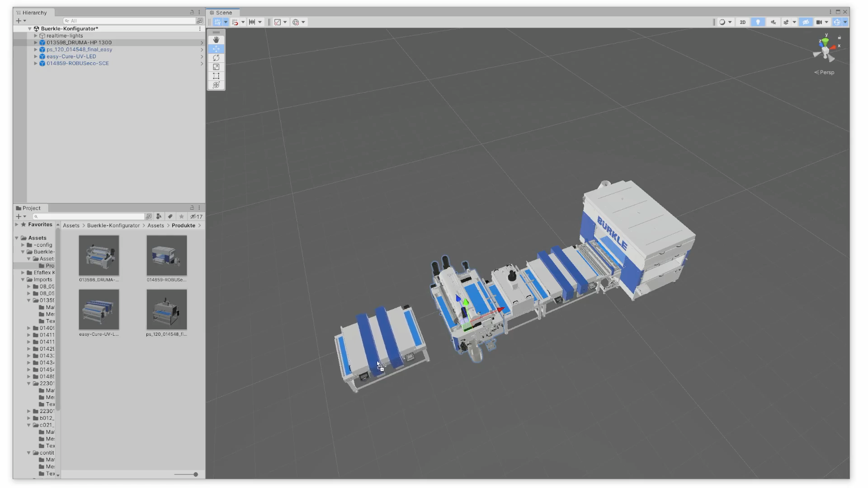Select the easy-Cure-UV-L asset thumbnail
The image size is (868, 488).
point(99,310)
